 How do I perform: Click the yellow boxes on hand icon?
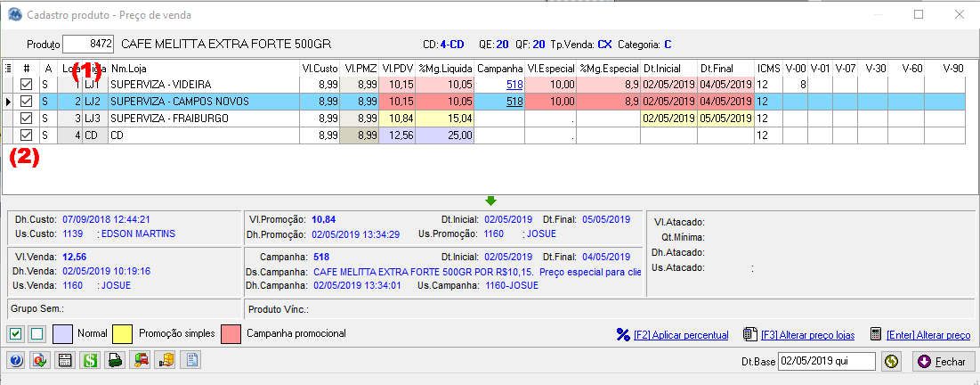[x=166, y=361]
